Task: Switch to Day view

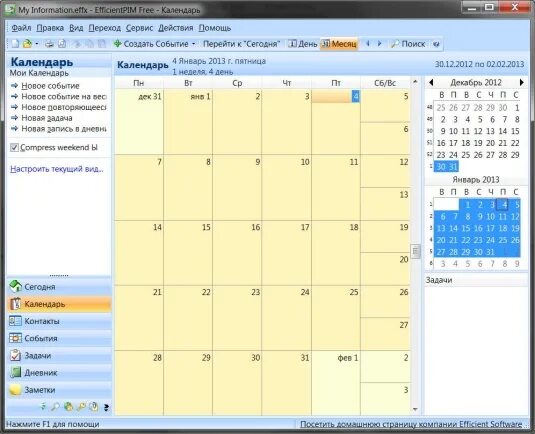Action: (302, 44)
